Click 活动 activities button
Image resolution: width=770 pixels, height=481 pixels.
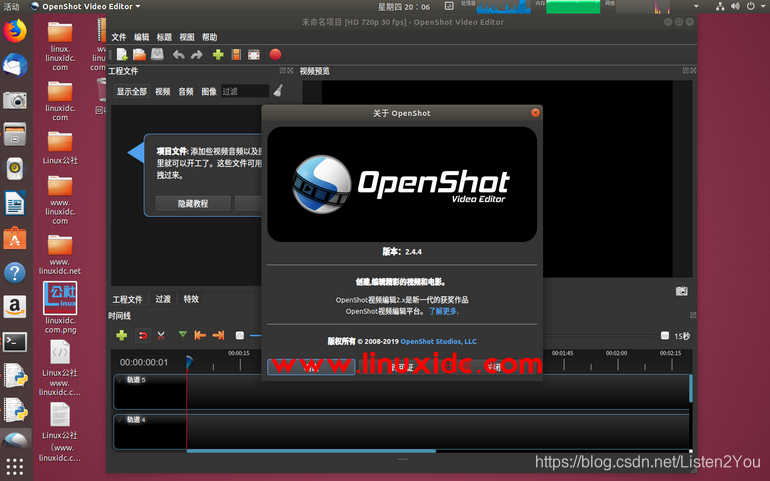(x=12, y=6)
